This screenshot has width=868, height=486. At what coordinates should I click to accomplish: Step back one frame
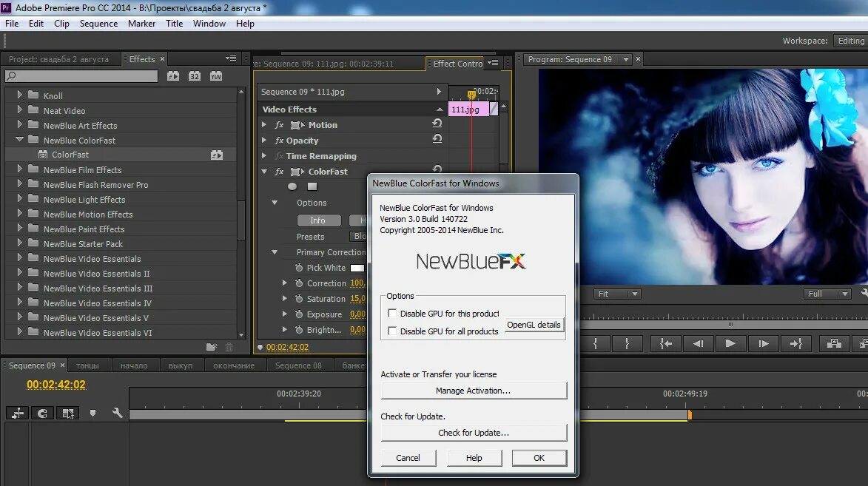click(x=698, y=344)
